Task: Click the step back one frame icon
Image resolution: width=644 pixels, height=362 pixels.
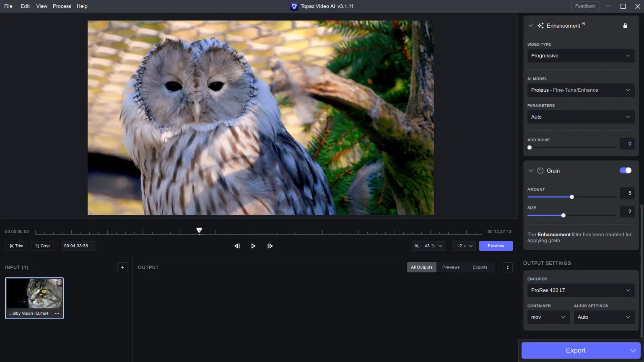Action: [x=237, y=246]
